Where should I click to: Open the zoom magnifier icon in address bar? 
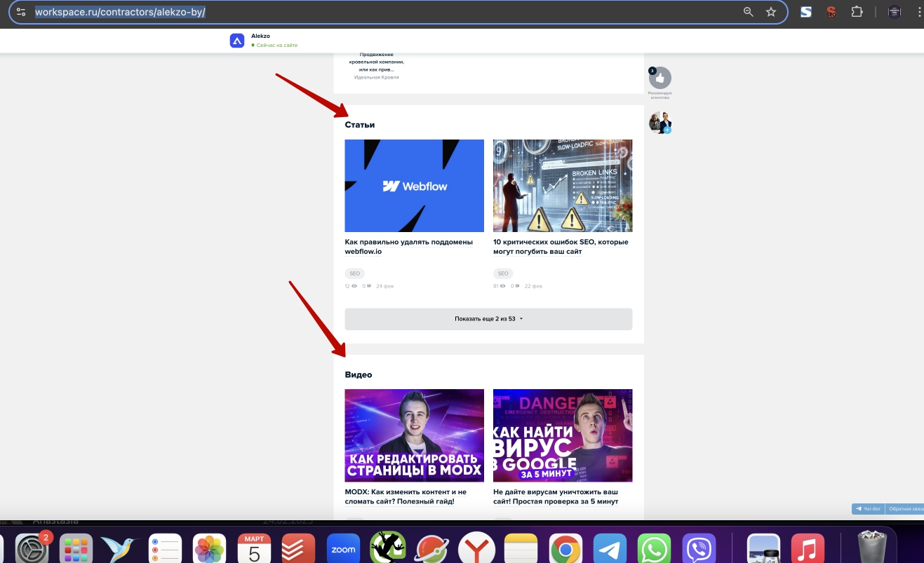749,12
